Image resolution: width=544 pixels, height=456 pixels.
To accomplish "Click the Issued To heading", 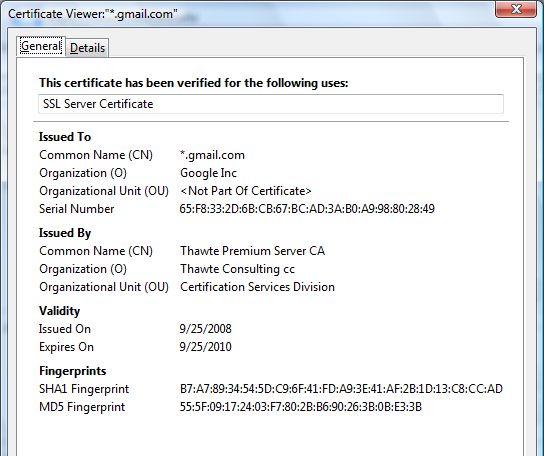I will [65, 137].
